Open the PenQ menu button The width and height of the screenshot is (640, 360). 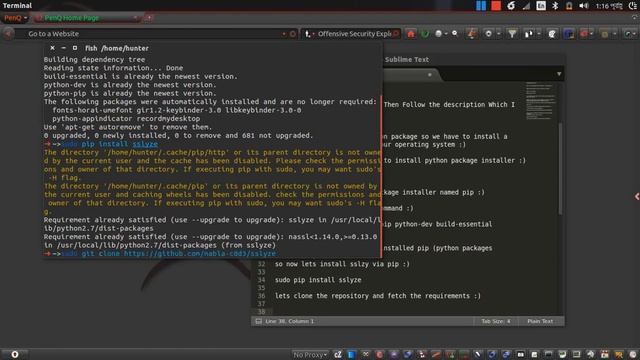[x=16, y=18]
